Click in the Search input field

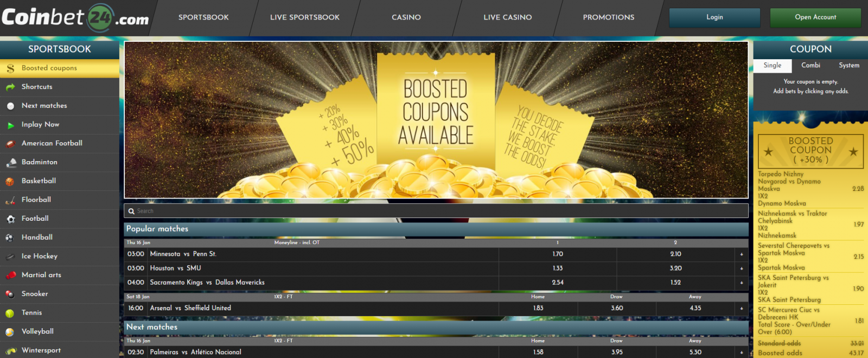[436, 211]
